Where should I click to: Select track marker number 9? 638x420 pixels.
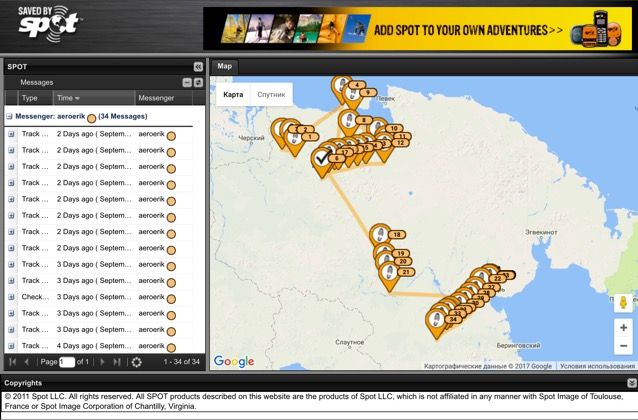click(353, 94)
